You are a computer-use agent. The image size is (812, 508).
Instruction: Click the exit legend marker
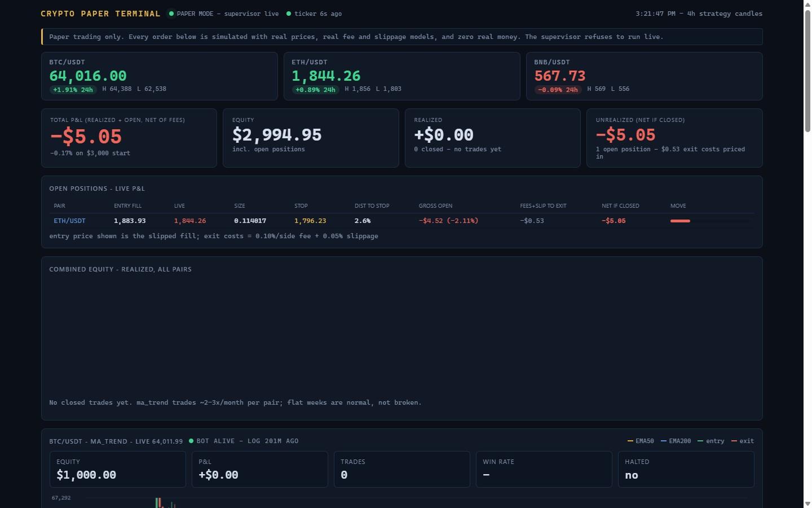(734, 441)
